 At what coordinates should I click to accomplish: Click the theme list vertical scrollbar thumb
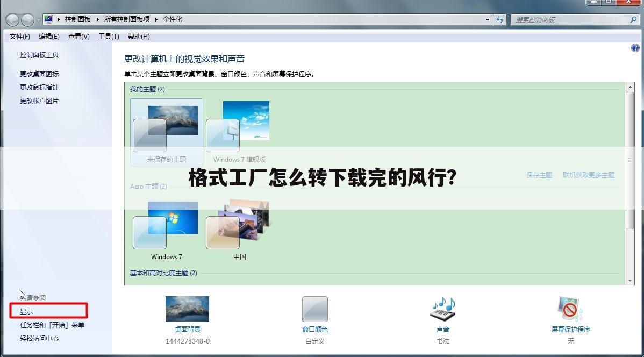click(630, 160)
